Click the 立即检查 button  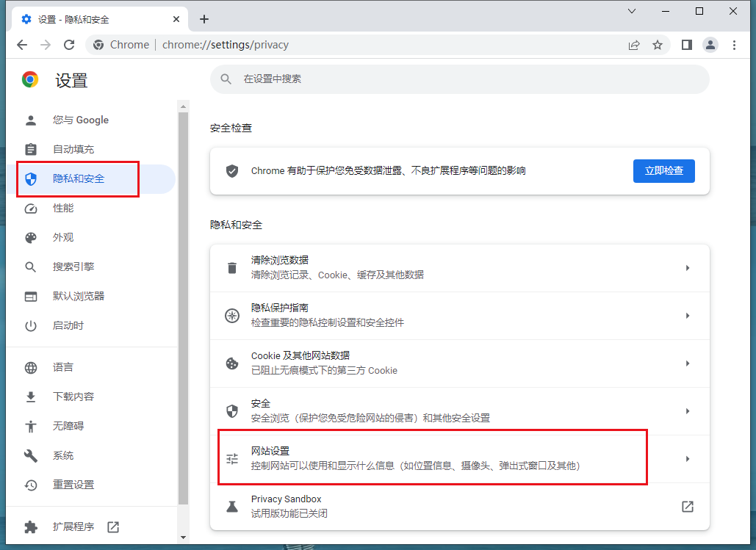click(663, 170)
